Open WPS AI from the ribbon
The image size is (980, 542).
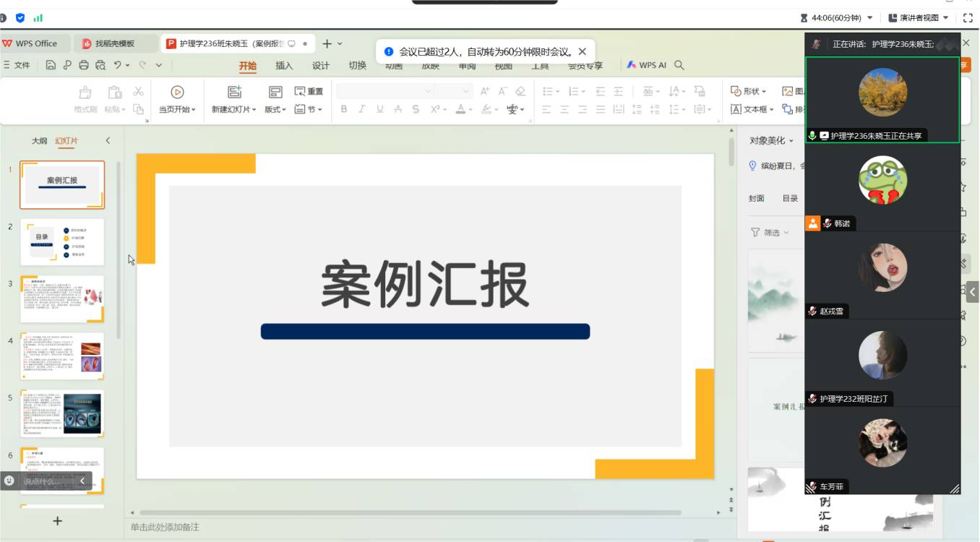(x=647, y=65)
